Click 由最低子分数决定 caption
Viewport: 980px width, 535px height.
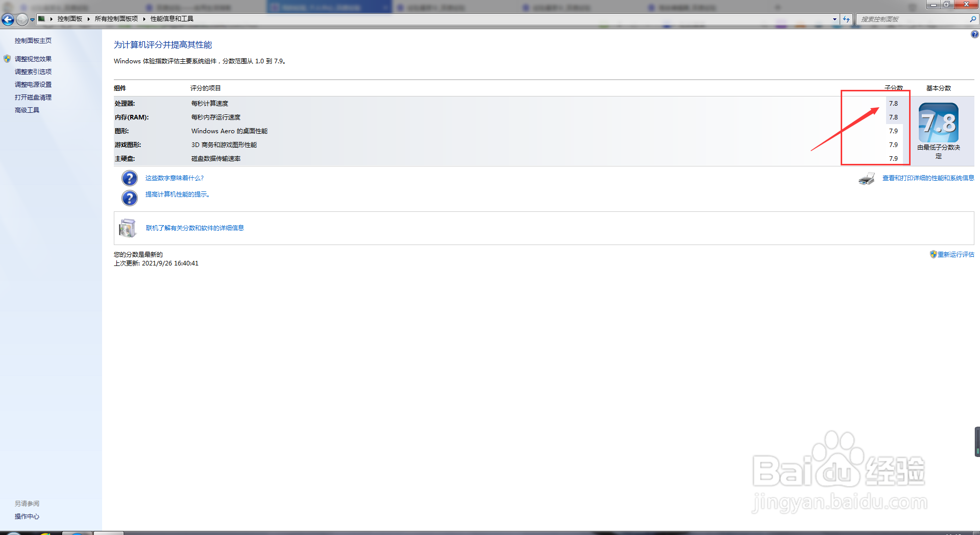pos(939,152)
